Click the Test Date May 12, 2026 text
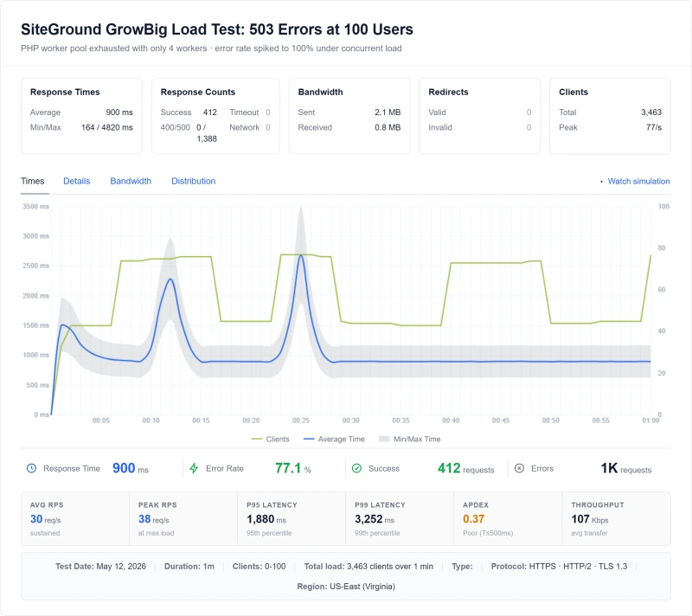This screenshot has width=692, height=616. tap(100, 566)
